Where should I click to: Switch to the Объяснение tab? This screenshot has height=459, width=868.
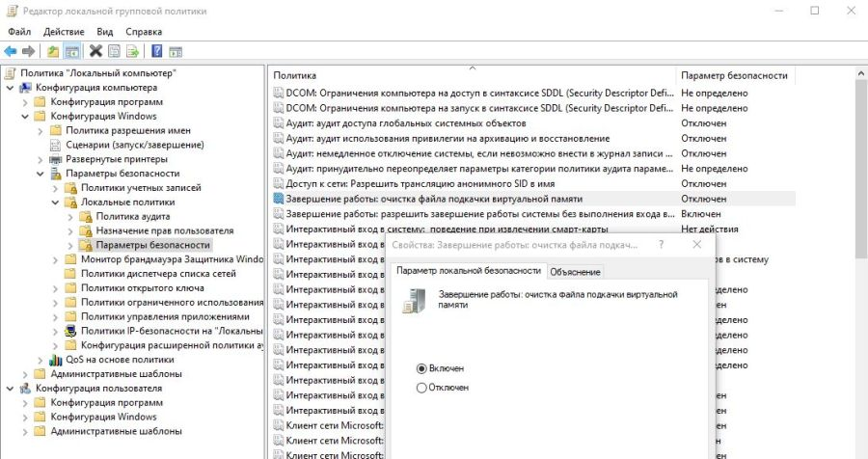[575, 272]
